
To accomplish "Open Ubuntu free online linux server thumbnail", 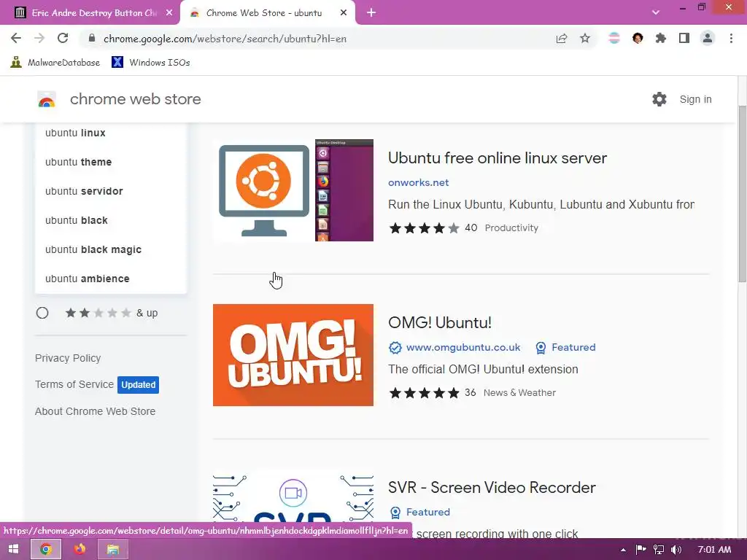I will click(x=293, y=190).
